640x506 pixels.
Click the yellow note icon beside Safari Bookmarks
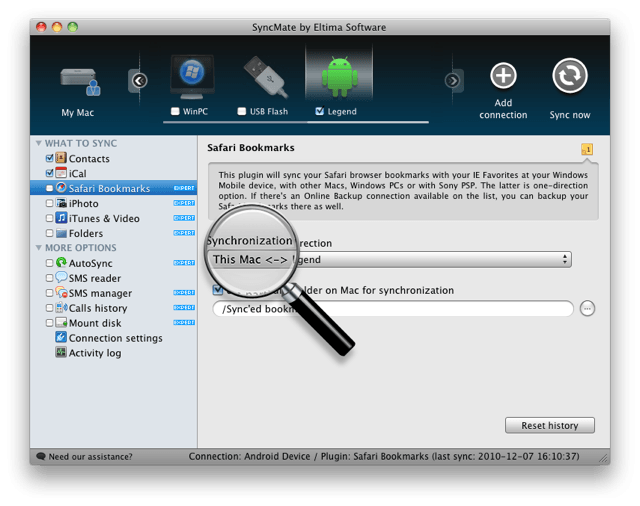tap(587, 149)
